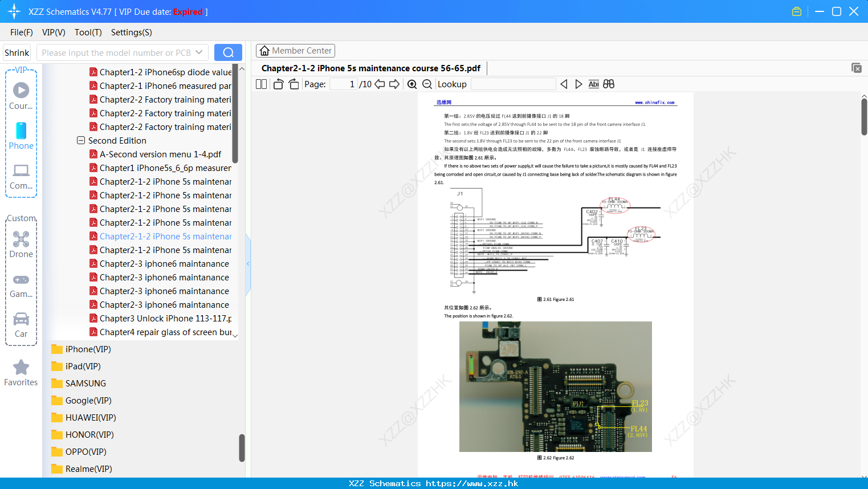Zoom out of the PDF
The height and width of the screenshot is (489, 868).
427,84
